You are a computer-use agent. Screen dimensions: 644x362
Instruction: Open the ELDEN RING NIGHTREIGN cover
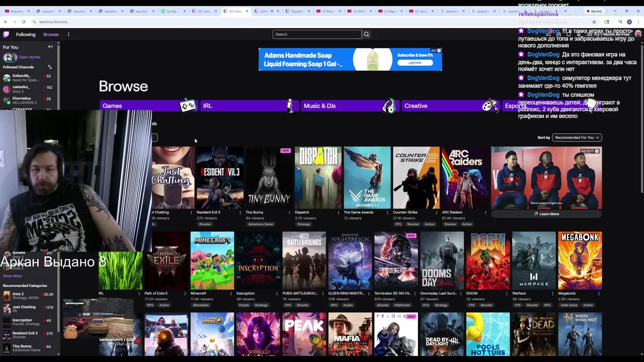[x=350, y=260]
